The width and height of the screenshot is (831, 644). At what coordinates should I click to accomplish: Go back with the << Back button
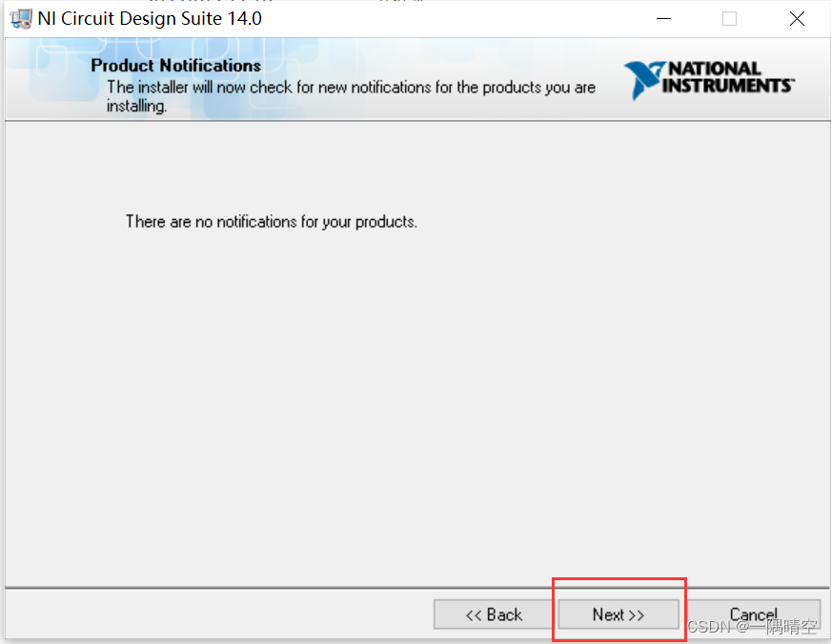[494, 614]
